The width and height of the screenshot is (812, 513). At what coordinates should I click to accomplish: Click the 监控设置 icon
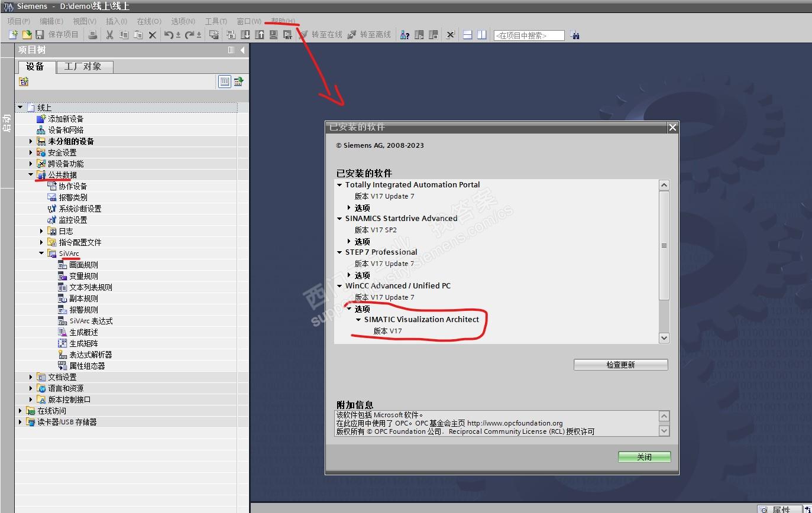51,220
